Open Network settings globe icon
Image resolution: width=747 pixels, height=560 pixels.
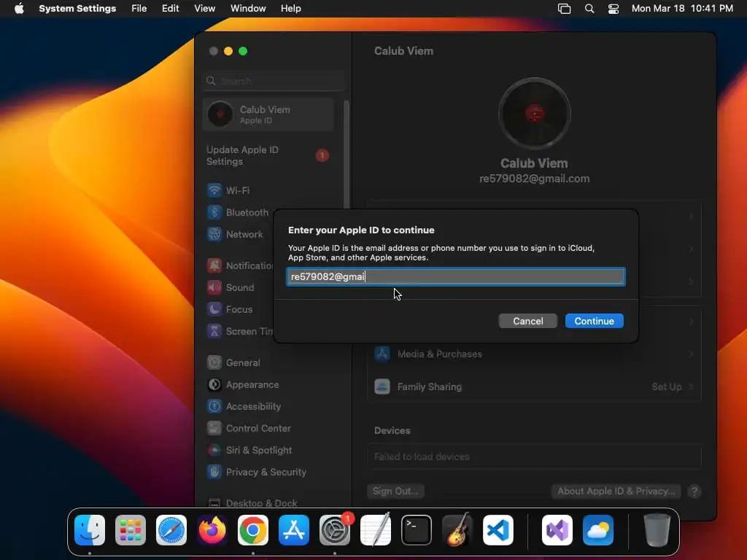tap(214, 234)
